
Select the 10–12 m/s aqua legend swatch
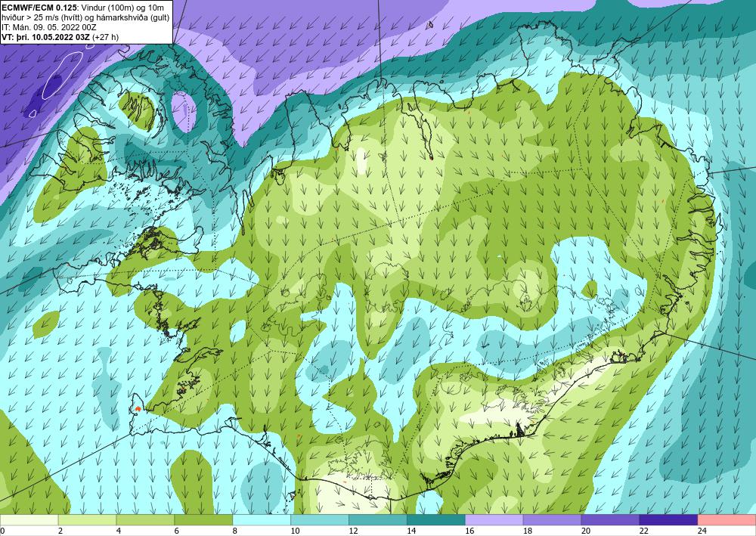click(x=320, y=520)
